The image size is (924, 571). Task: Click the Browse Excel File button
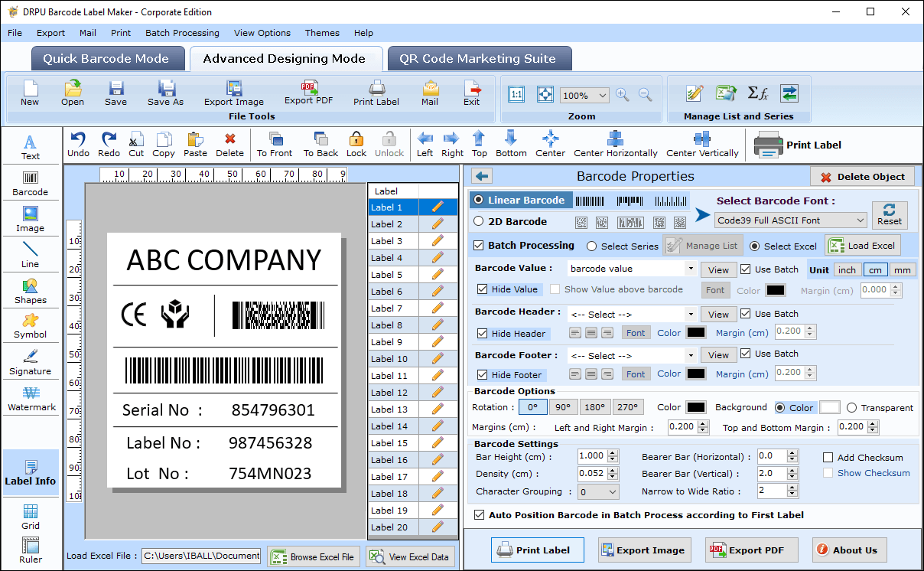(x=314, y=556)
